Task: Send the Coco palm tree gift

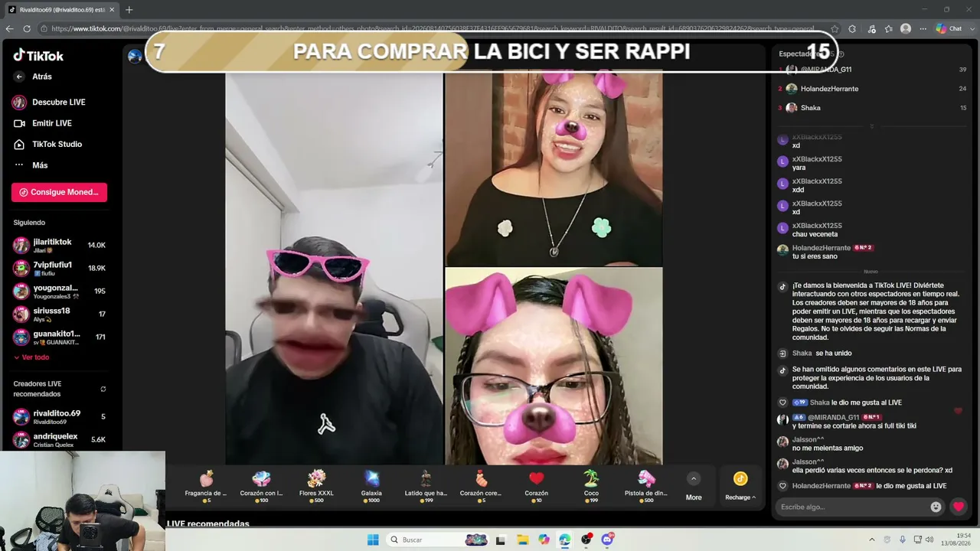Action: pos(591,486)
